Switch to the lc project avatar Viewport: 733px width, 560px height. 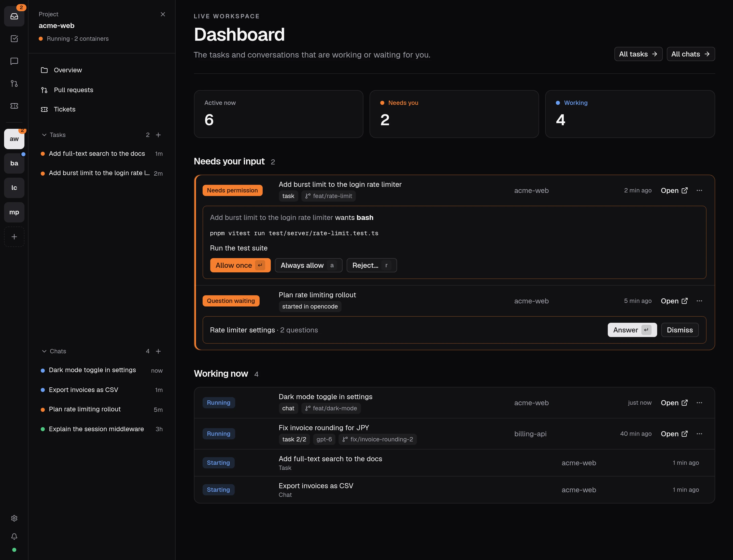tap(14, 188)
